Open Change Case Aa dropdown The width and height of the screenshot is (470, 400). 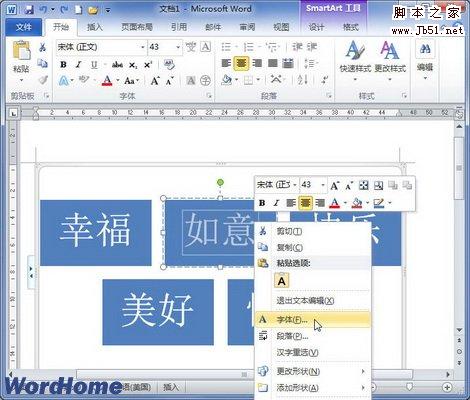pyautogui.click(x=131, y=80)
